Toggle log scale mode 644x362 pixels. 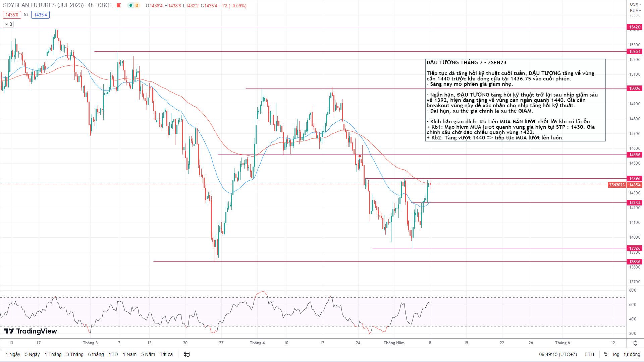click(x=616, y=354)
